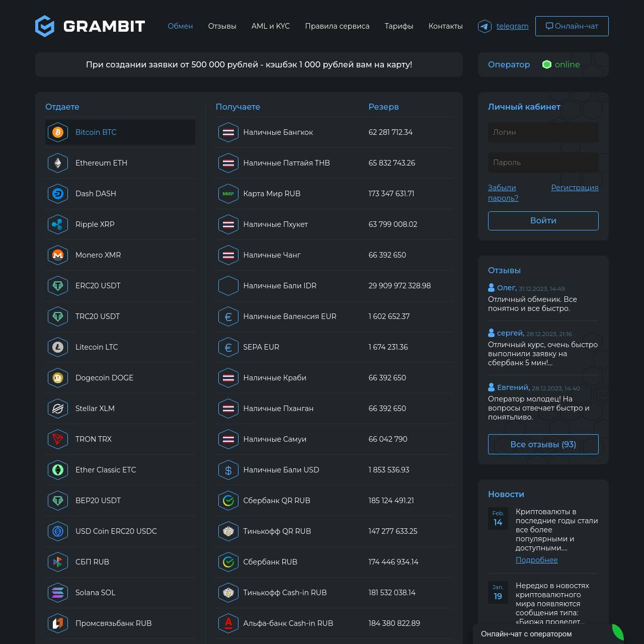The width and height of the screenshot is (644, 644).
Task: Select Наличные Пхукет row
Action: [334, 224]
